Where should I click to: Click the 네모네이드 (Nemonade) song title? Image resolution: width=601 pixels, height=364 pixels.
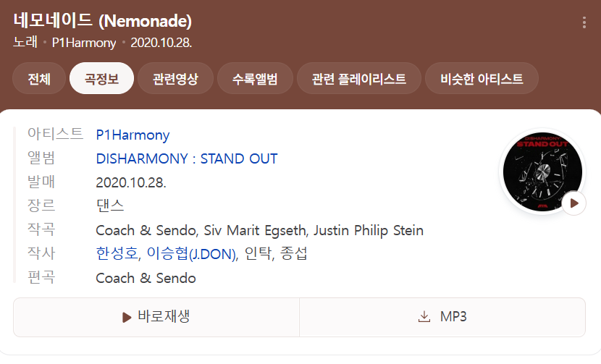pos(102,21)
